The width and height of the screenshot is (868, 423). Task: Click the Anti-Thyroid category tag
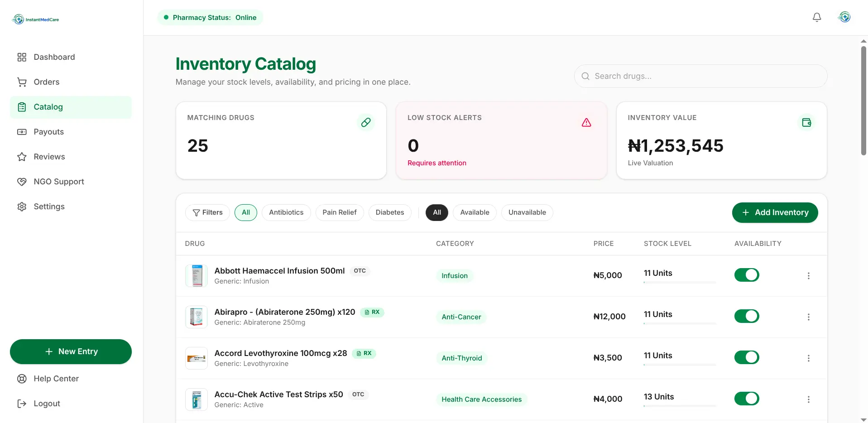coord(462,358)
